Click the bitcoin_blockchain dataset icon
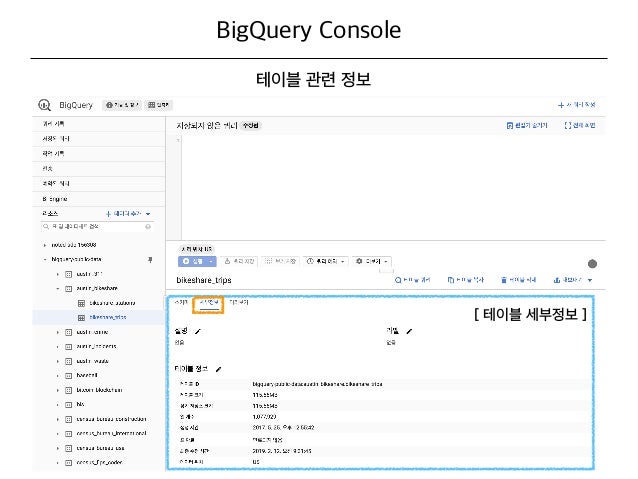This screenshot has height=479, width=638. tap(69, 390)
